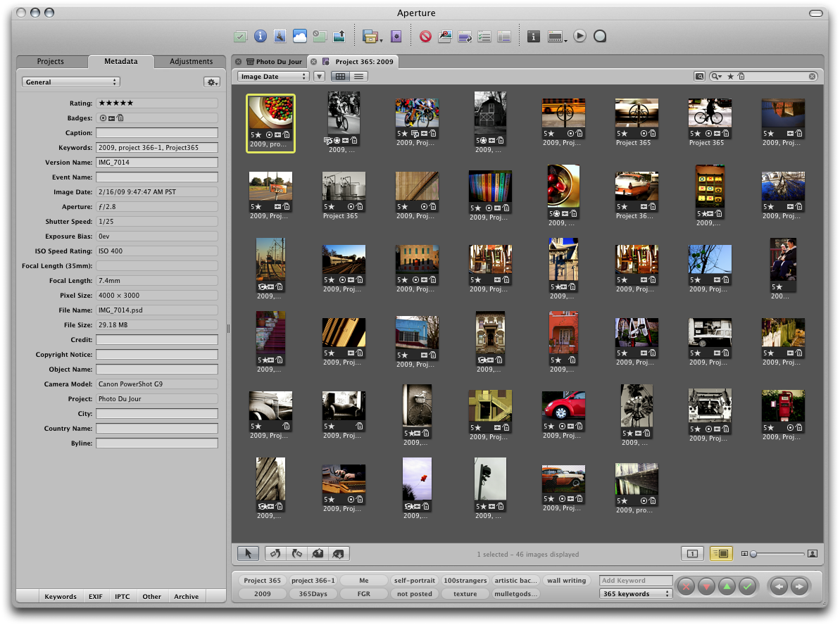840x625 pixels.
Task: Select the red Volkswagen Beetle thumbnail
Action: pos(563,405)
